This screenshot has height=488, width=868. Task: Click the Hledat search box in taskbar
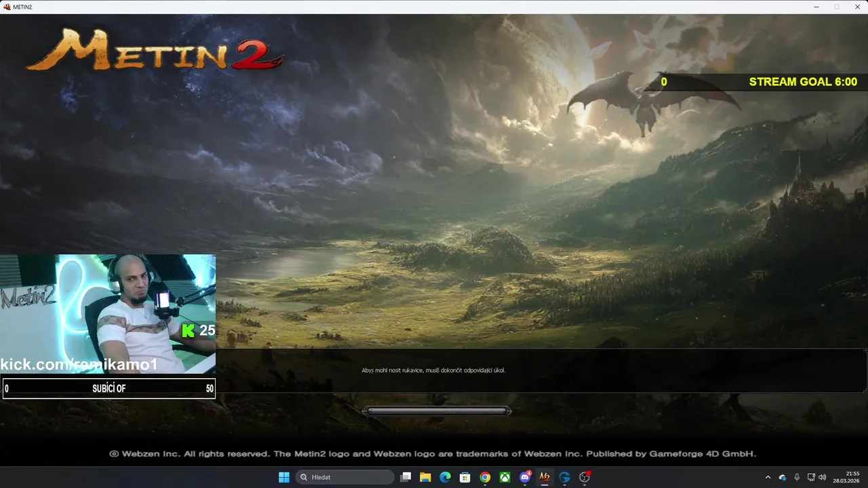coord(345,477)
